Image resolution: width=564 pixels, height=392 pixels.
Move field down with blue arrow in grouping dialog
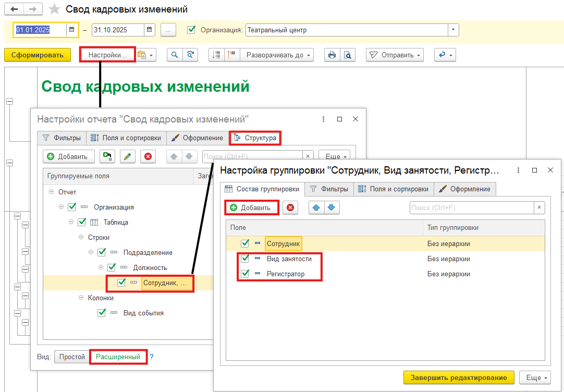(332, 207)
